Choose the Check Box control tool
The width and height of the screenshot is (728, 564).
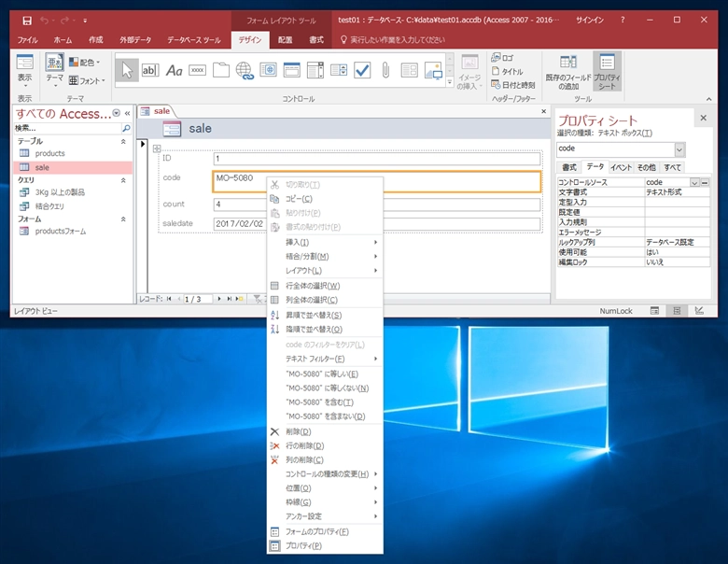[362, 71]
